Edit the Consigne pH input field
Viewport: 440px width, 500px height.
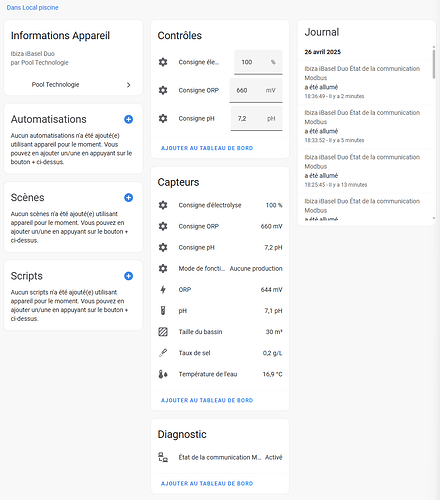point(256,119)
